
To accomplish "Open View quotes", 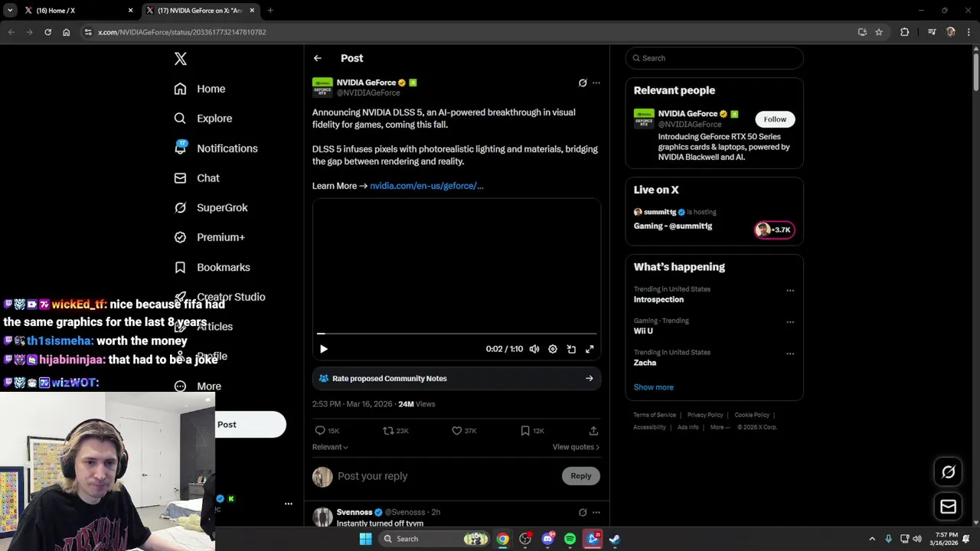I will [576, 447].
